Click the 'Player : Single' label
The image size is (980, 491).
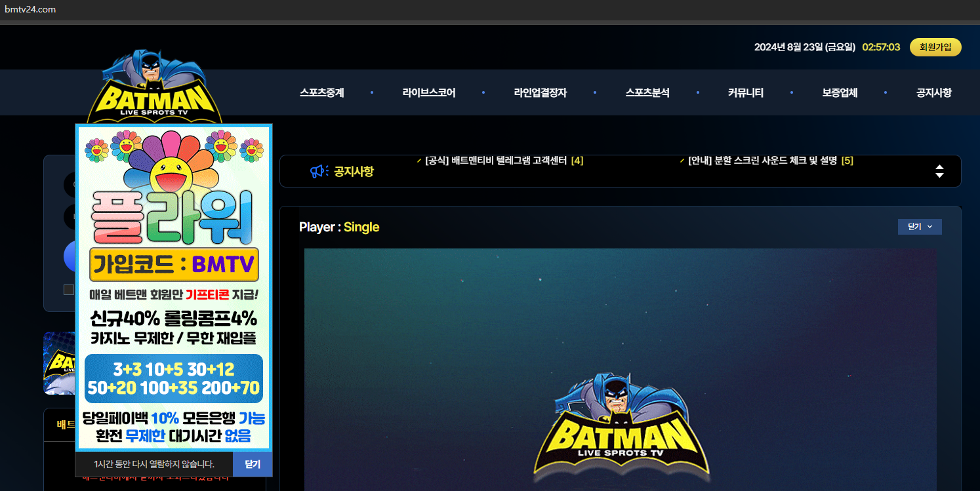(x=339, y=227)
